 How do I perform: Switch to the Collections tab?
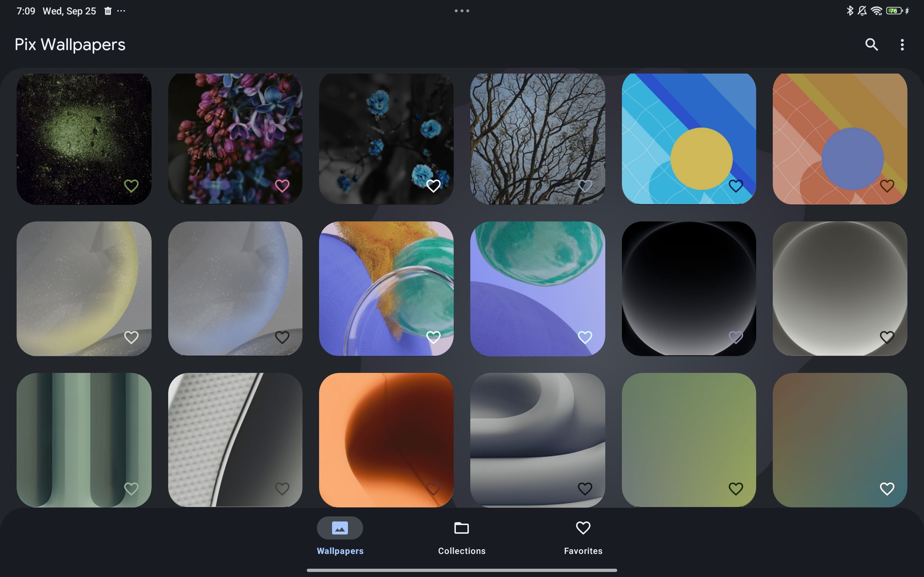pos(461,537)
